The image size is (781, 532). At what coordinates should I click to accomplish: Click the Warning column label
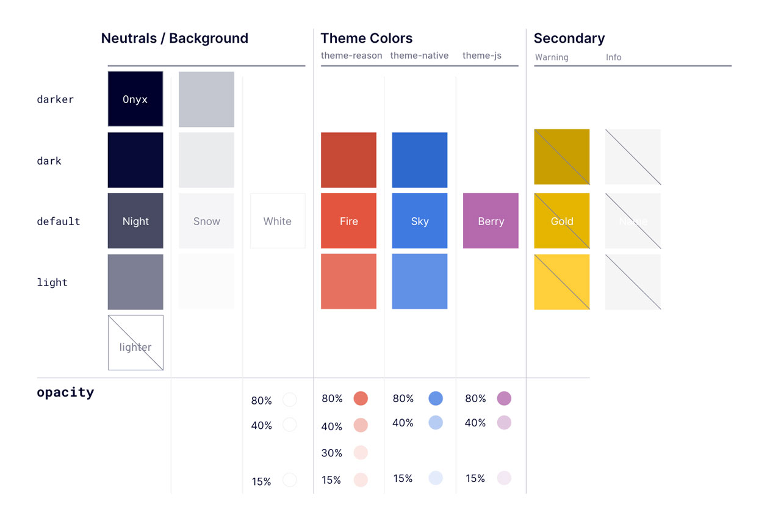point(552,57)
